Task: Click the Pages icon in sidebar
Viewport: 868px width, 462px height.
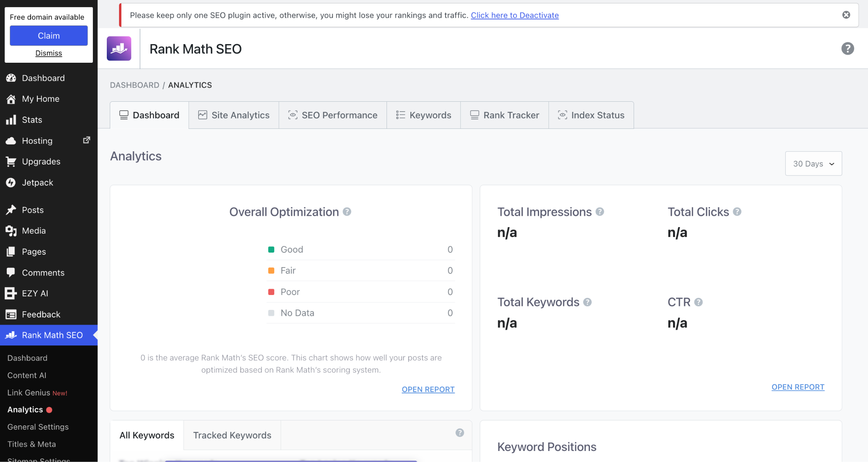Action: [11, 252]
